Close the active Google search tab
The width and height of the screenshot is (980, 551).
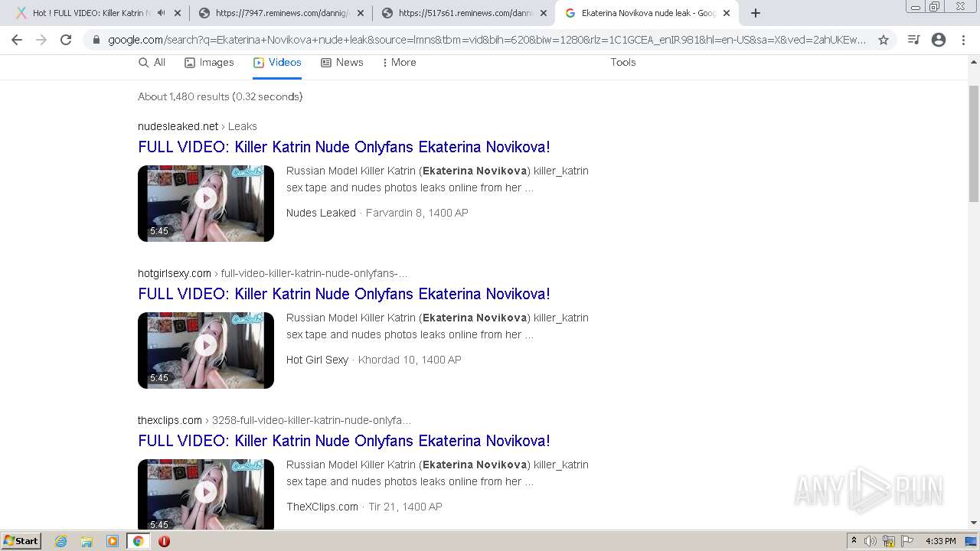[x=727, y=13]
